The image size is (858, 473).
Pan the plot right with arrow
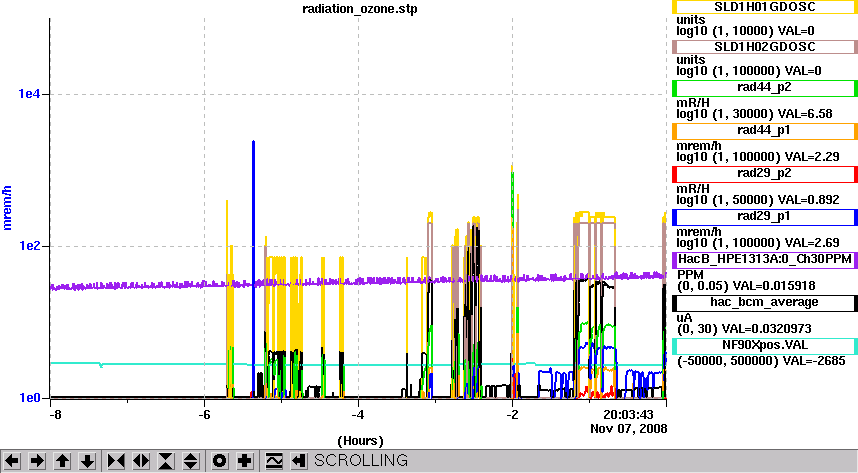(37, 461)
